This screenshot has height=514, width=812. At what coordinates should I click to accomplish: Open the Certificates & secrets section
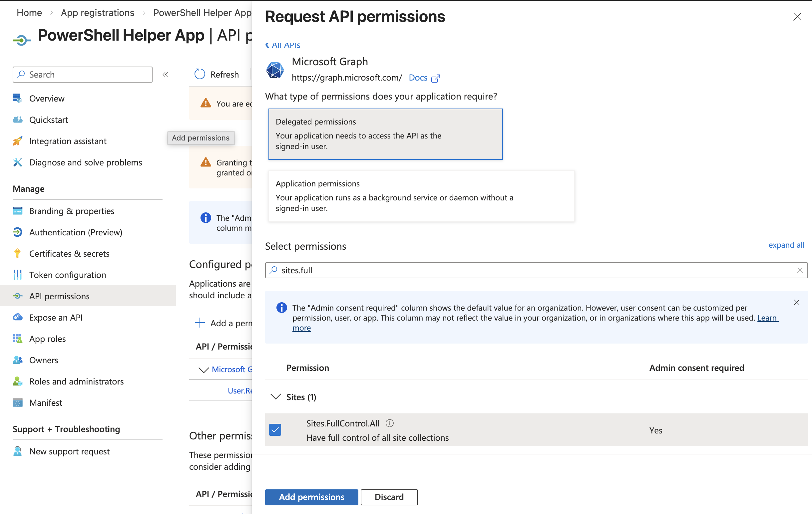pyautogui.click(x=69, y=253)
